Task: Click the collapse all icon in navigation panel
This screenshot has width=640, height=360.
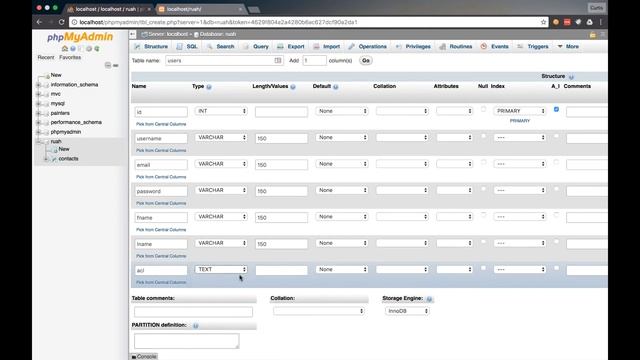Action: 108,65
